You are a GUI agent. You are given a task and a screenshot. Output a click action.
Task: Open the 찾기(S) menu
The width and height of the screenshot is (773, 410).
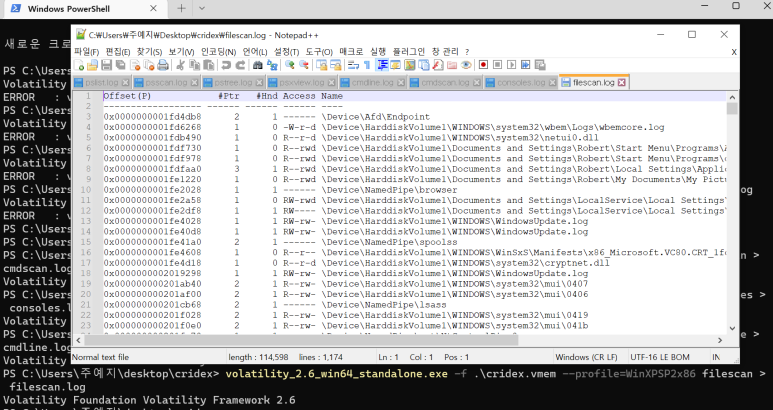[x=149, y=51]
